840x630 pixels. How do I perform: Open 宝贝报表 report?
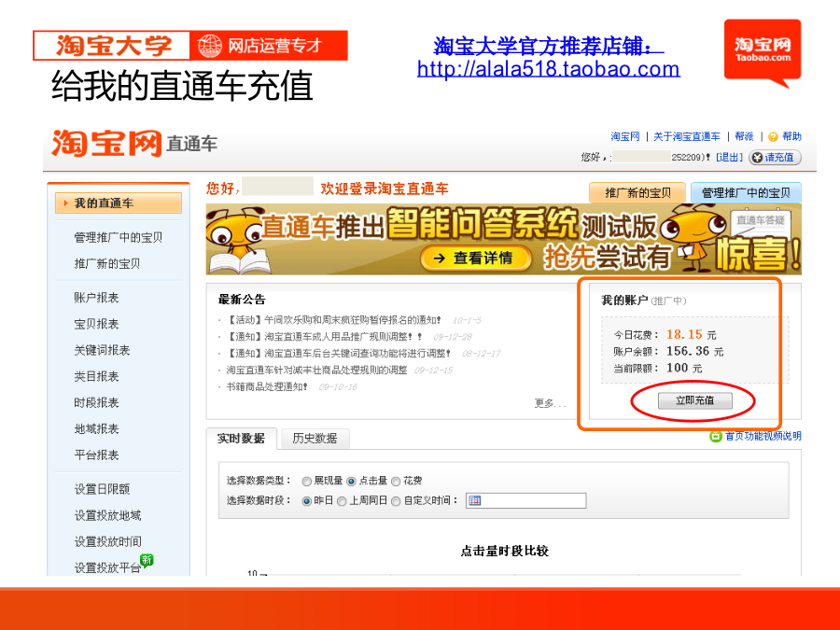pyautogui.click(x=96, y=324)
